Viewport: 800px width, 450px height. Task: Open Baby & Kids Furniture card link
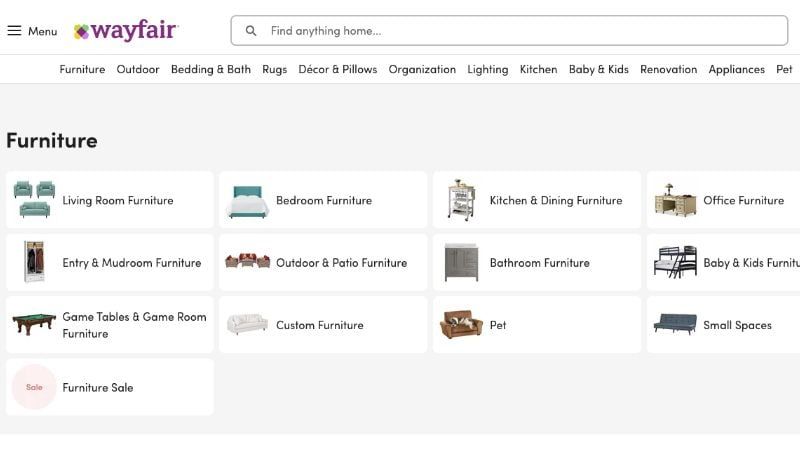(x=752, y=263)
